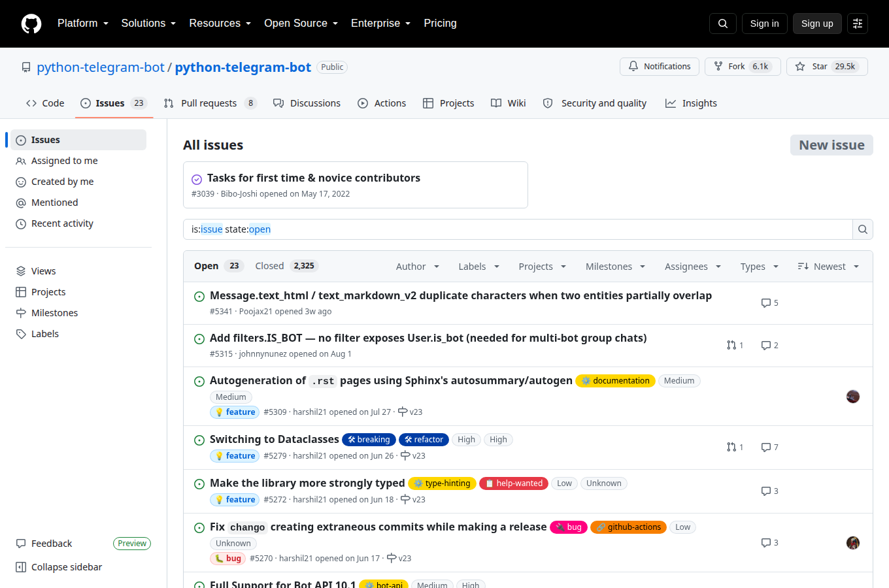
Task: Open the Labels filter dropdown
Action: click(479, 267)
